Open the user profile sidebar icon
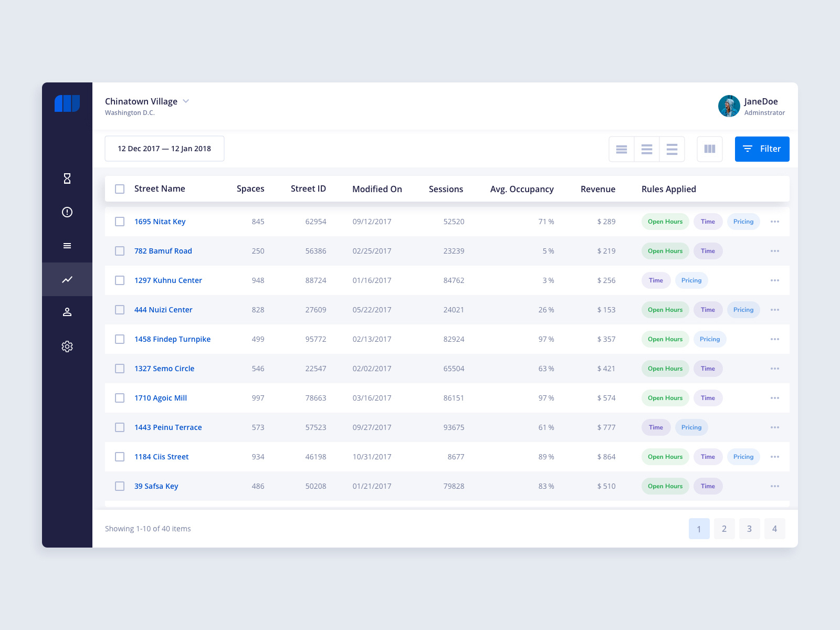Screen dimensions: 840x630 (x=67, y=312)
